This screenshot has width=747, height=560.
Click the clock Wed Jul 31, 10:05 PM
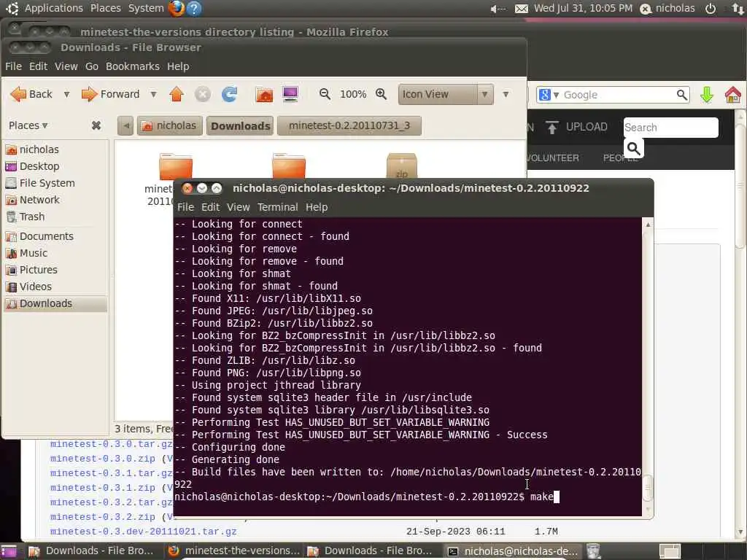point(583,8)
